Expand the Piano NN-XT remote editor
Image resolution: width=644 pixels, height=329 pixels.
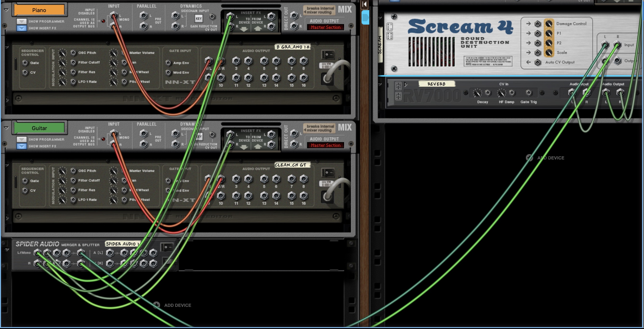pyautogui.click(x=7, y=100)
